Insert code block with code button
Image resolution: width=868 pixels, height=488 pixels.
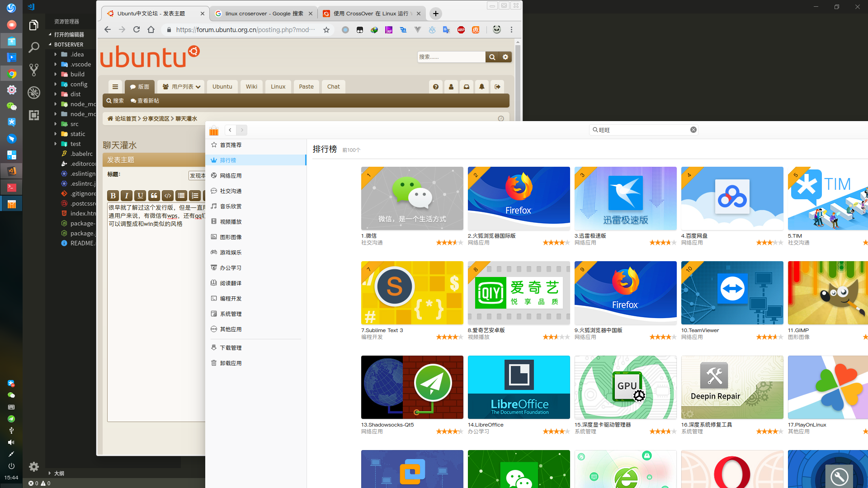(168, 196)
